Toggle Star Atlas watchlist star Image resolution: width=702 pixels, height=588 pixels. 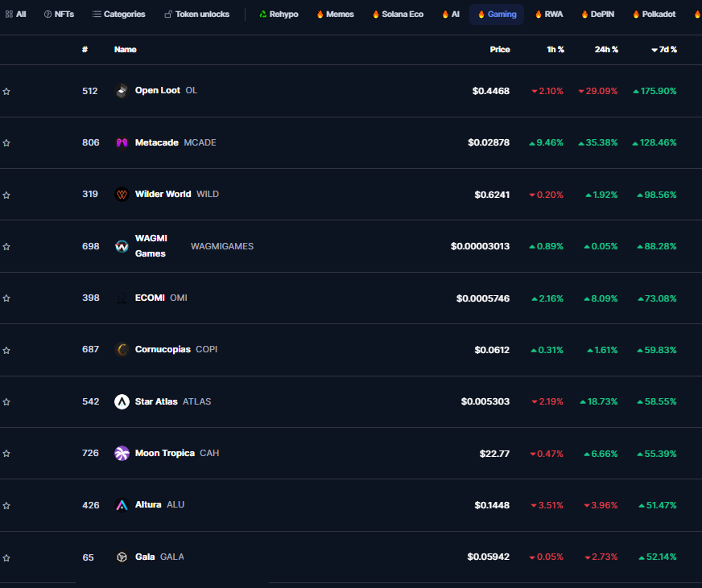[6, 402]
